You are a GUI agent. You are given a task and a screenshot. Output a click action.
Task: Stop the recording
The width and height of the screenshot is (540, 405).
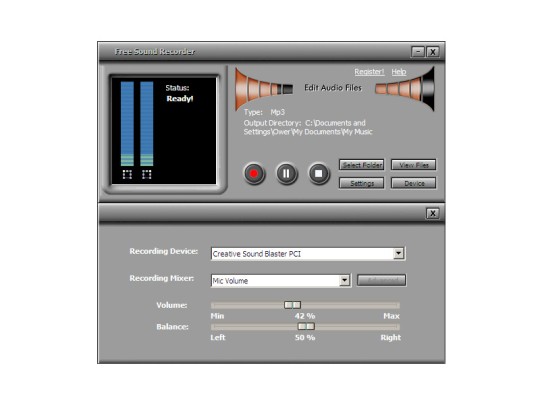point(319,173)
